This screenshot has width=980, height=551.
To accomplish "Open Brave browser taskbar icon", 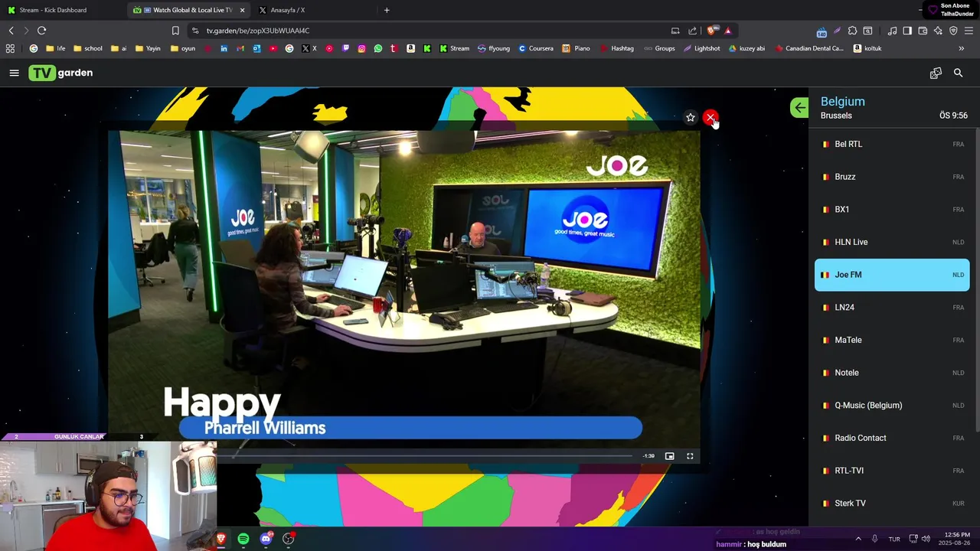I will point(220,539).
